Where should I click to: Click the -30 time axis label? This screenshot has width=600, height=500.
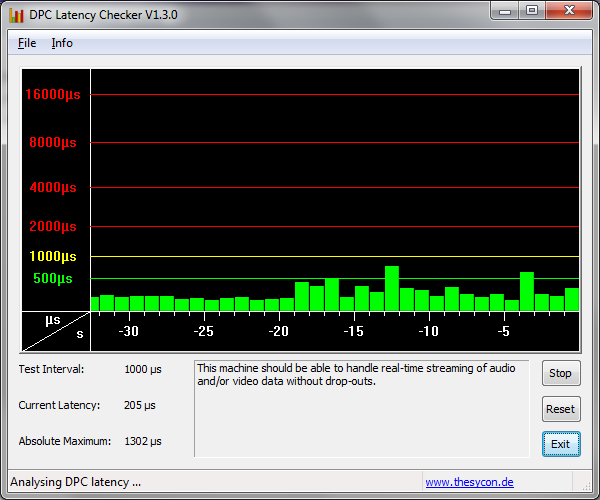129,331
